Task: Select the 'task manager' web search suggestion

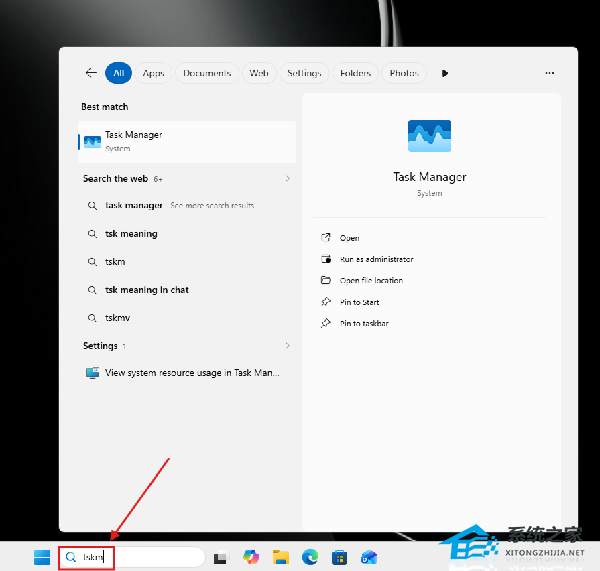Action: coord(187,206)
